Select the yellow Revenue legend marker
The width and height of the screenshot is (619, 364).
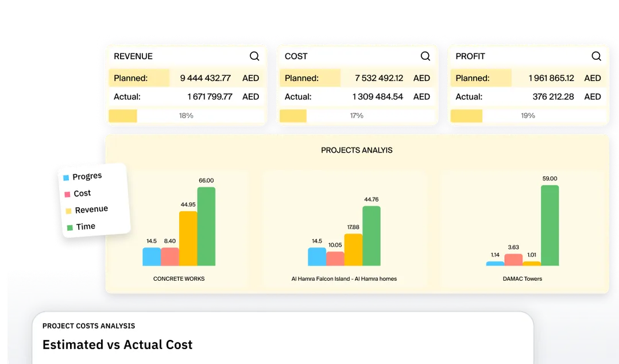(x=68, y=210)
